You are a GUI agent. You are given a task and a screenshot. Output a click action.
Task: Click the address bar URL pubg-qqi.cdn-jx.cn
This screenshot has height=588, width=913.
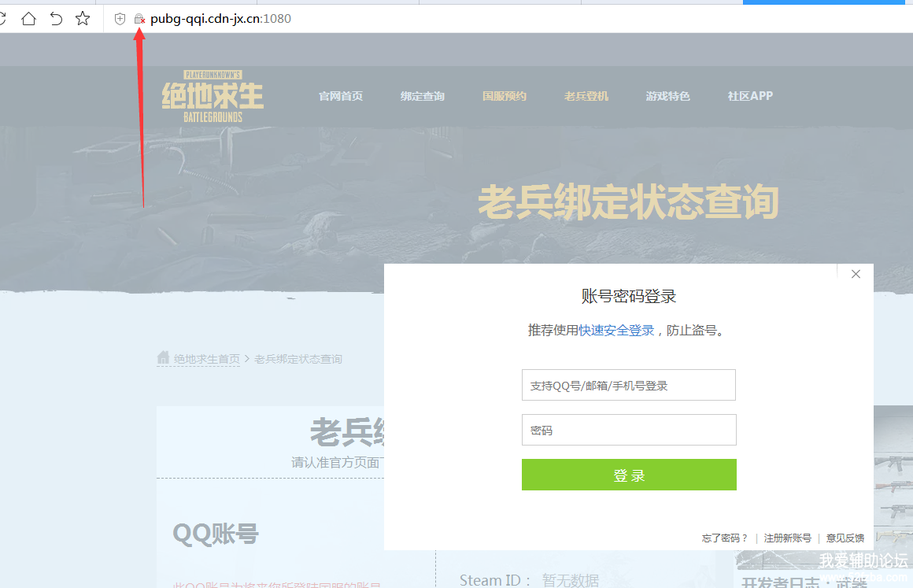point(220,19)
